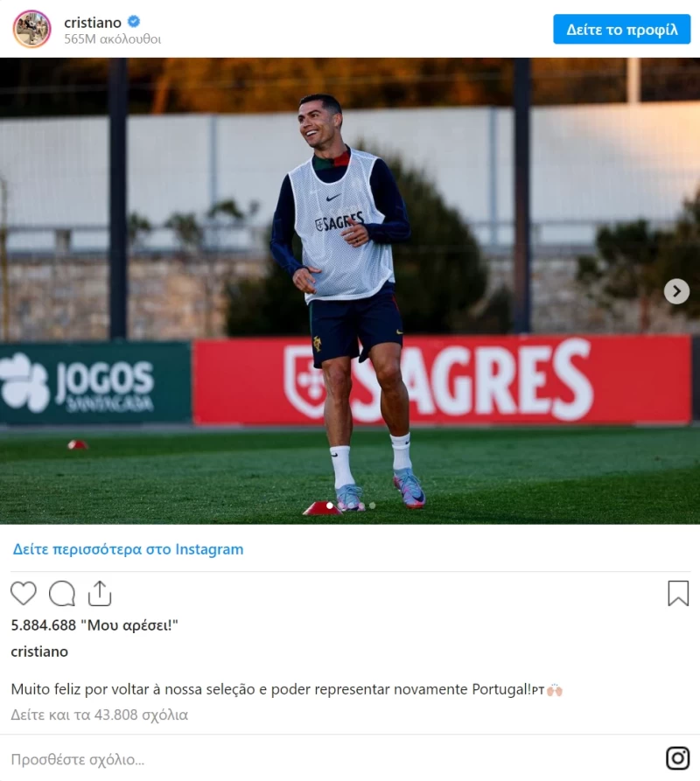This screenshot has width=700, height=781.
Task: Click the blue verified badge next to cristiano
Action: [134, 21]
